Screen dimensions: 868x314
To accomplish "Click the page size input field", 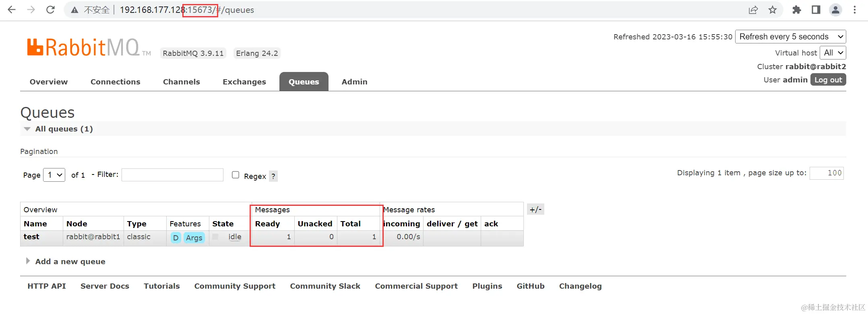I will click(x=827, y=173).
